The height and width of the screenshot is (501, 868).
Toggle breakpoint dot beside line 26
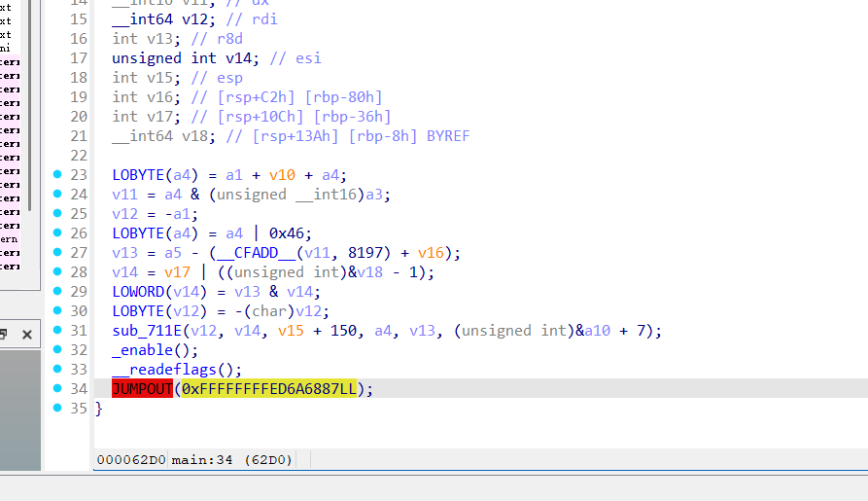pyautogui.click(x=56, y=233)
